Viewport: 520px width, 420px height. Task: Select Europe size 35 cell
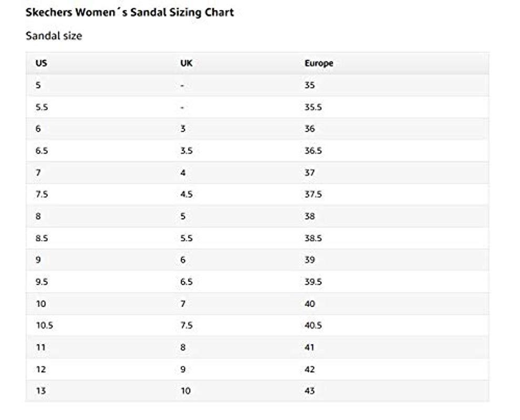click(309, 85)
